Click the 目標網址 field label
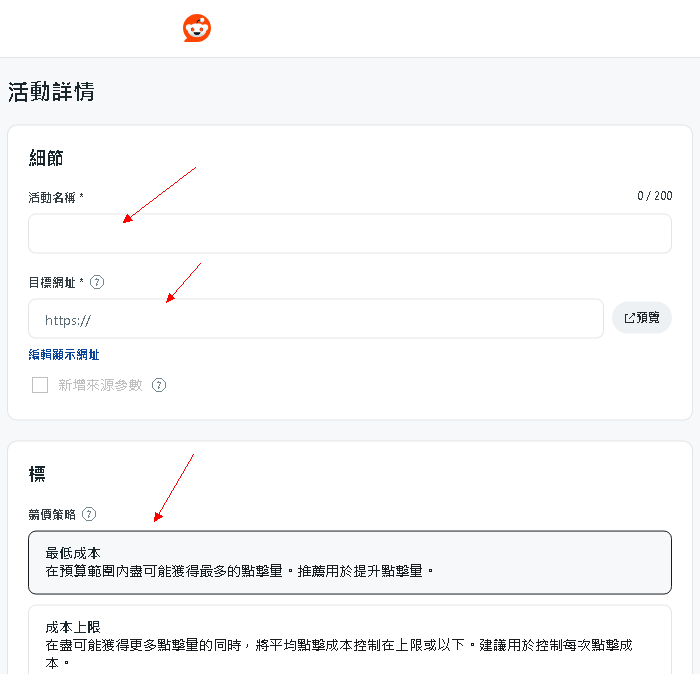The width and height of the screenshot is (700, 674). pos(54,282)
